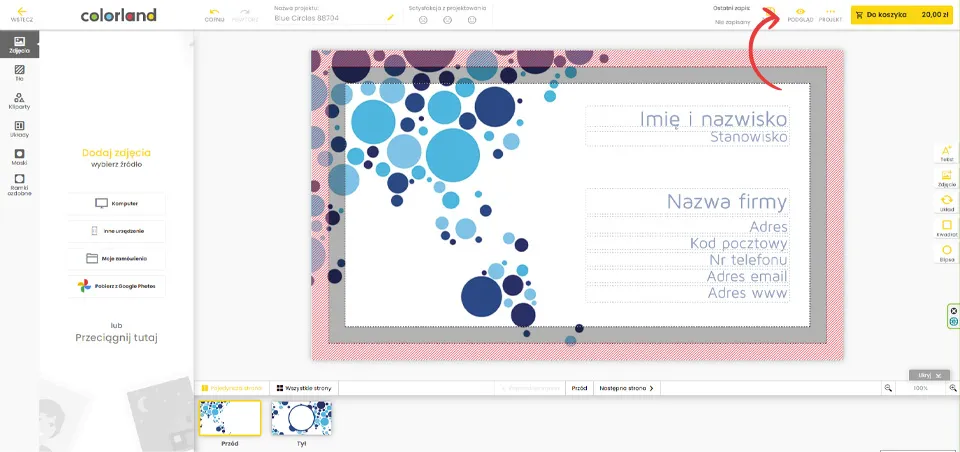Zoom in with the plus magnifier

click(x=952, y=387)
